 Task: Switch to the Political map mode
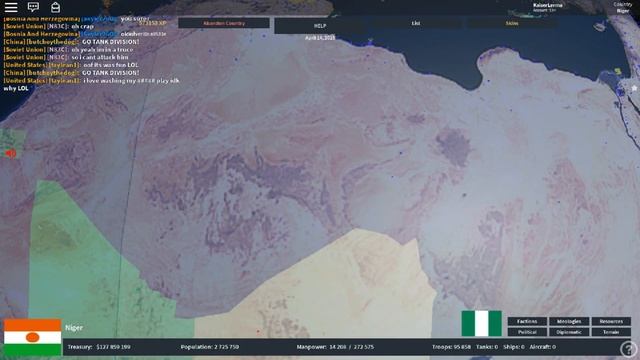pyautogui.click(x=527, y=332)
